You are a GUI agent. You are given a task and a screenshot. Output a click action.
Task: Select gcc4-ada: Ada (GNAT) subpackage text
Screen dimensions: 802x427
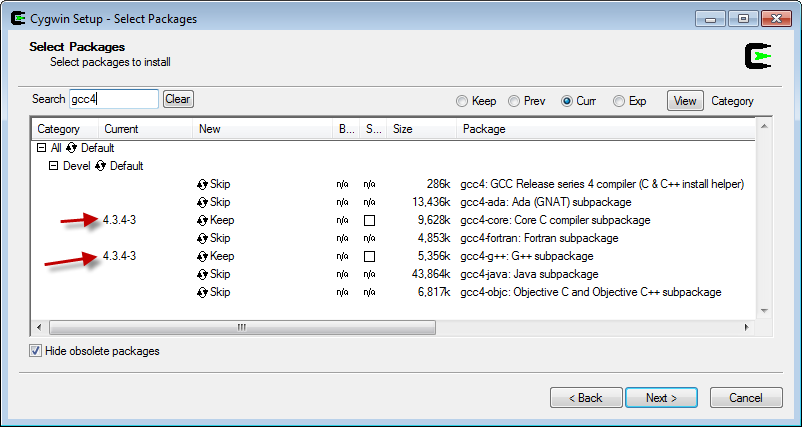click(546, 202)
